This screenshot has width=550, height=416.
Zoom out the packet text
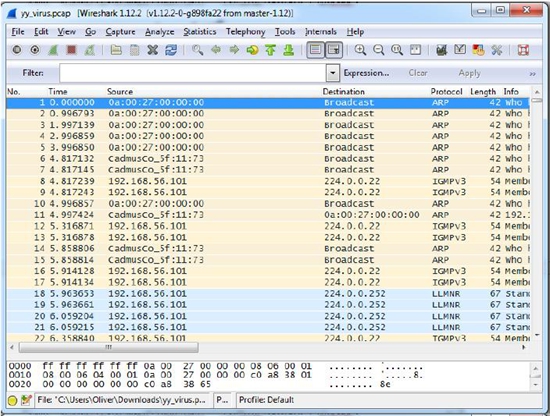point(378,50)
